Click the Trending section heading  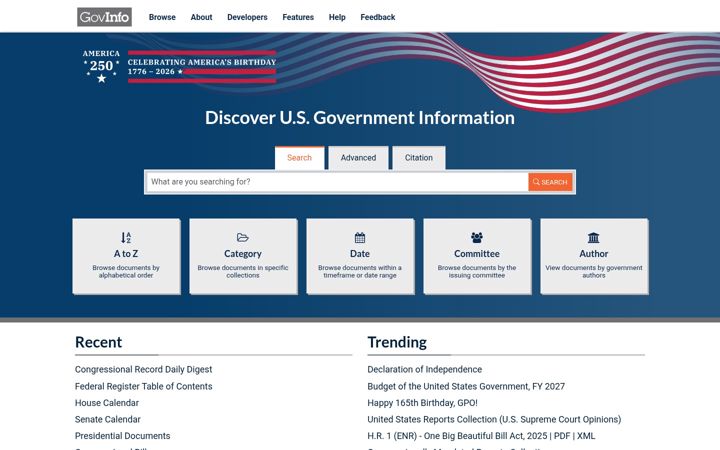[x=397, y=342]
